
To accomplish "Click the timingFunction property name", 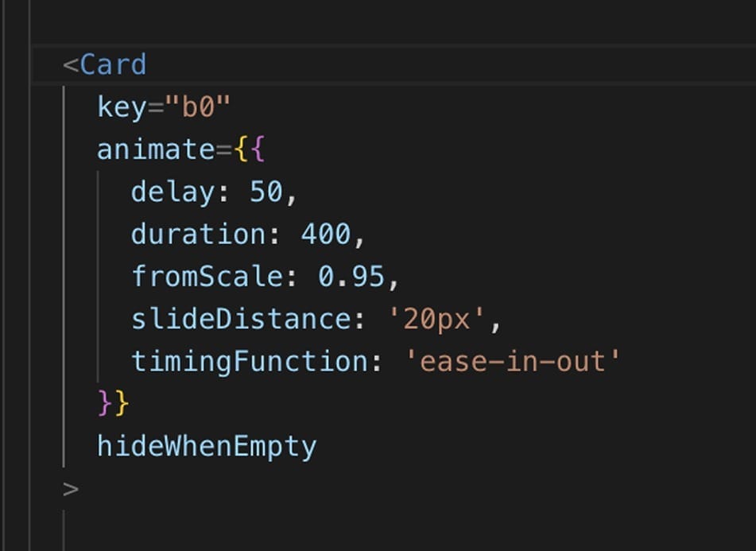I will click(250, 362).
